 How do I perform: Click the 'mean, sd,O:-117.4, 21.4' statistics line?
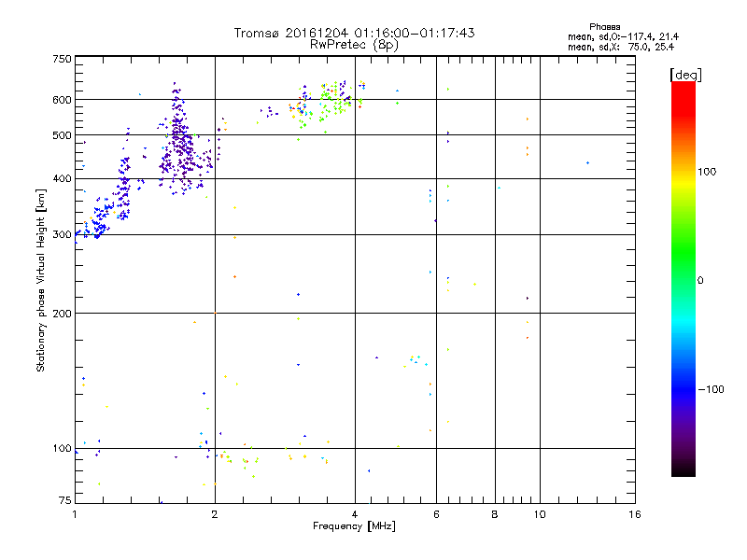click(x=623, y=36)
